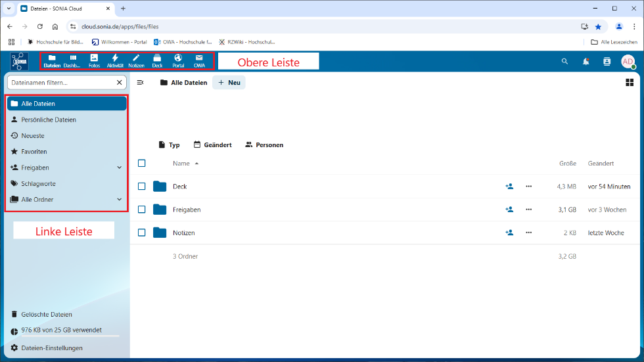Open the Portal globe icon
This screenshot has width=644, height=362.
coord(178,60)
